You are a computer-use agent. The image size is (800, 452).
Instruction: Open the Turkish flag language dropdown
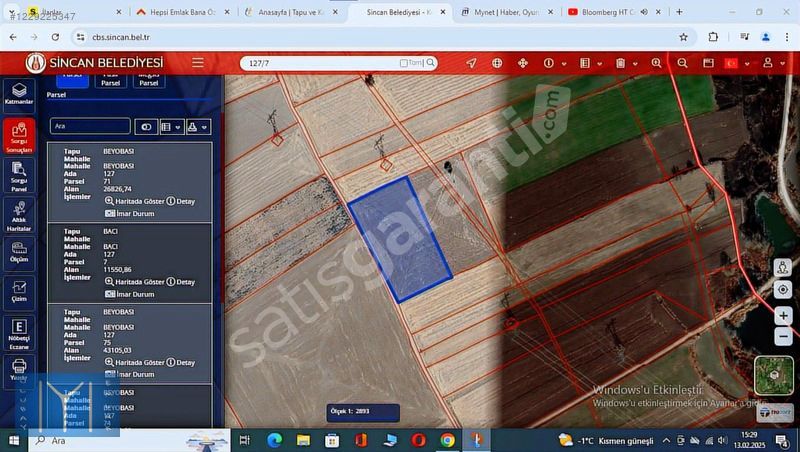pos(735,63)
